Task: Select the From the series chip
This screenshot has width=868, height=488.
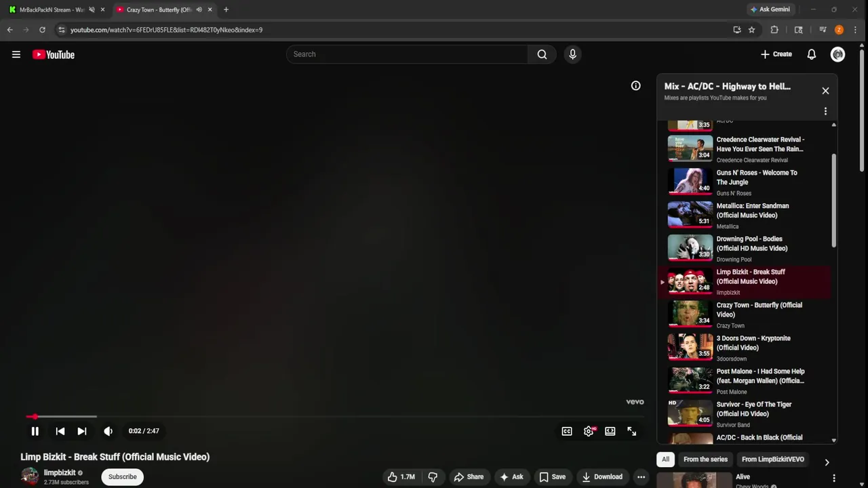Action: point(705,459)
